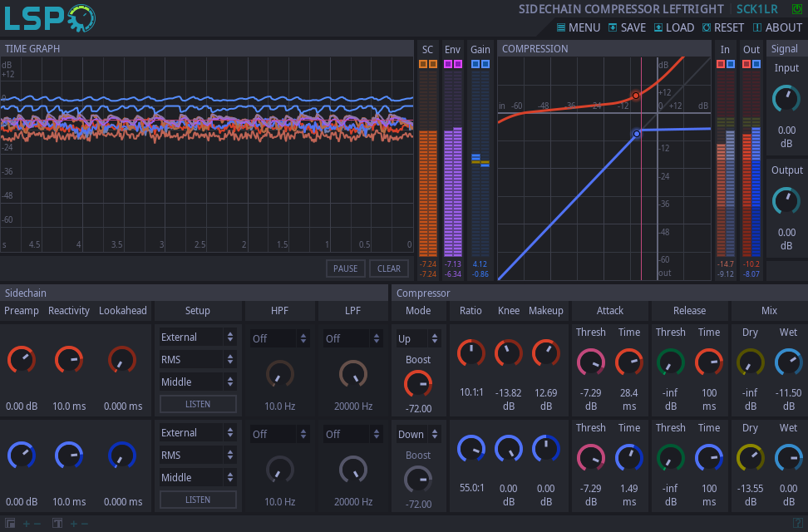Toggle the blue Out meter square
Image resolution: width=808 pixels, height=532 pixels.
pos(756,64)
